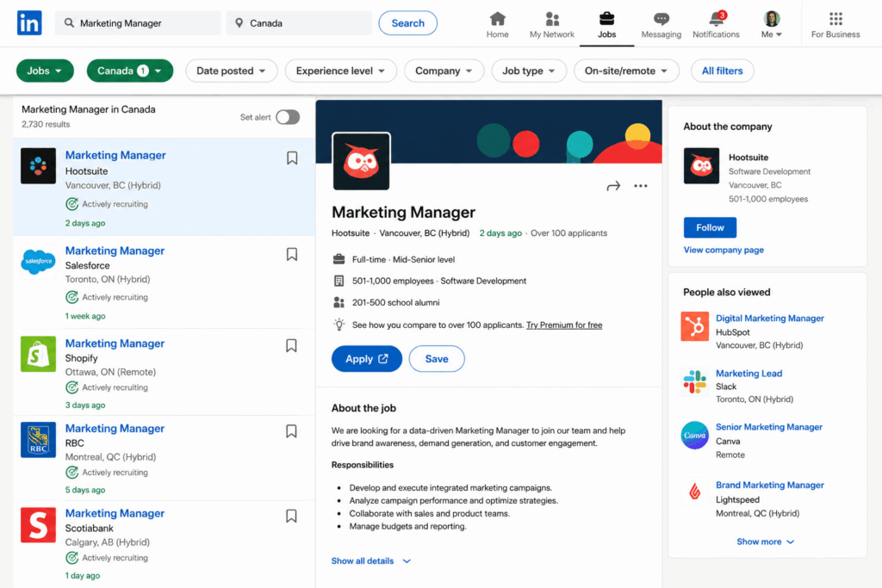Open the For Business grid menu
882x588 pixels.
point(835,25)
